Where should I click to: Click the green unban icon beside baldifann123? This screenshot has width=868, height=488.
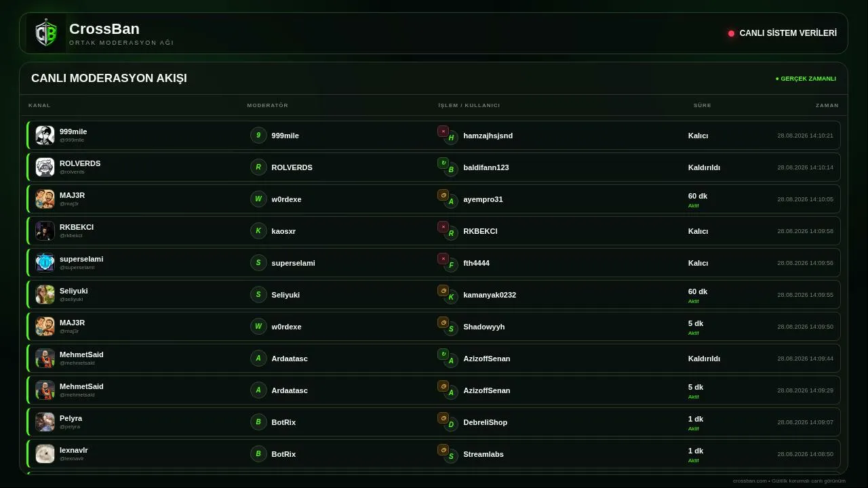[443, 163]
